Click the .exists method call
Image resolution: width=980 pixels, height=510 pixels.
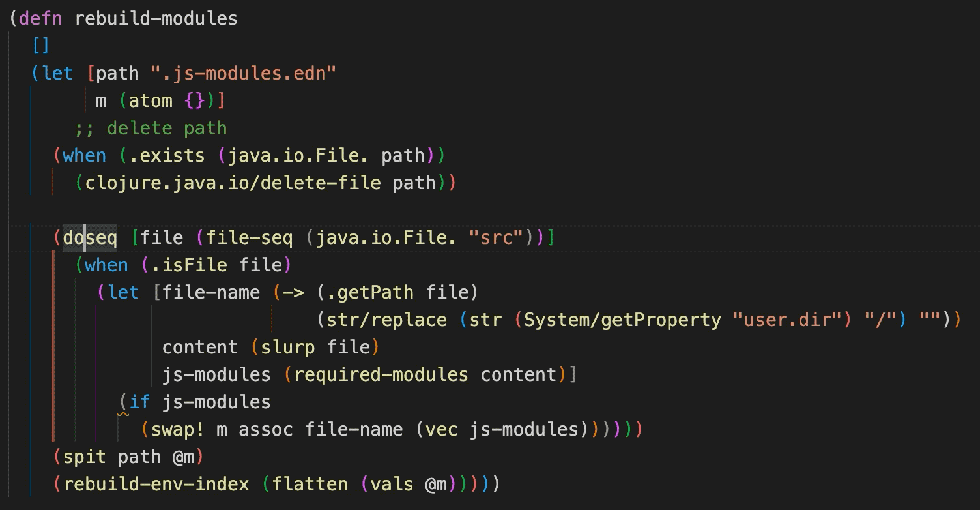click(x=167, y=155)
